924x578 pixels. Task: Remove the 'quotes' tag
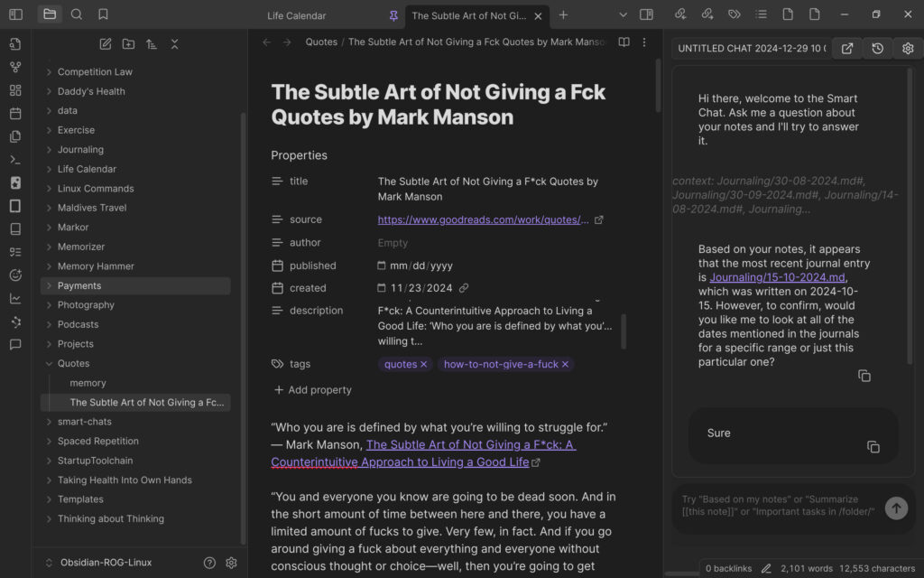[x=424, y=365]
